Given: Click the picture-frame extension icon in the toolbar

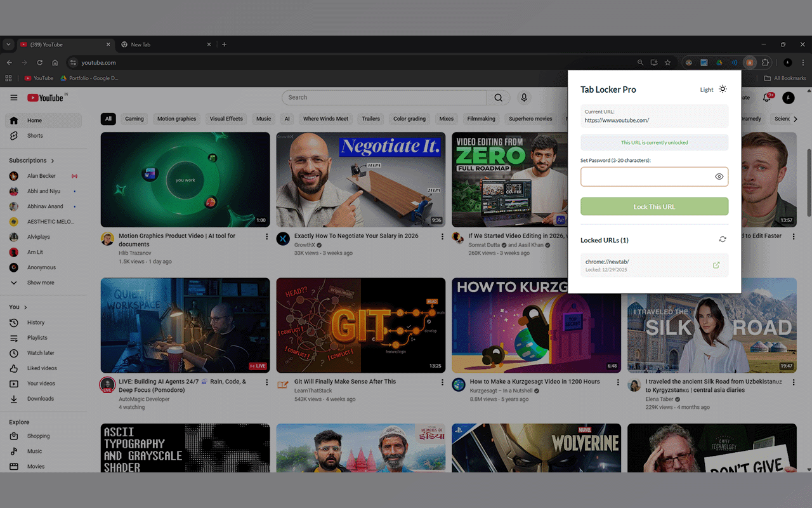Looking at the screenshot, I should click(704, 62).
